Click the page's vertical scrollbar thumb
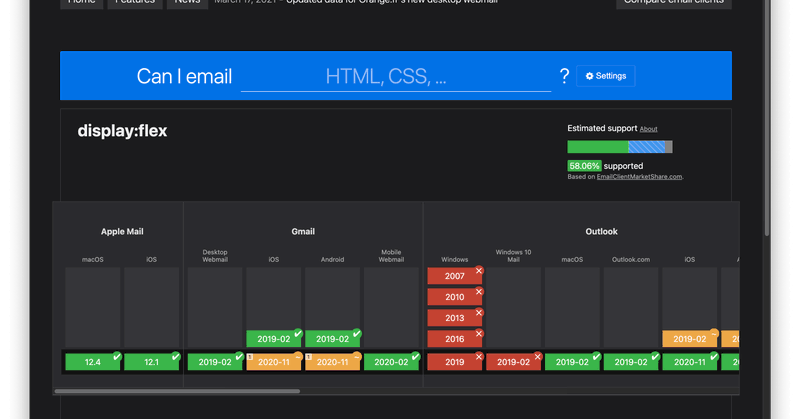 click(x=767, y=117)
